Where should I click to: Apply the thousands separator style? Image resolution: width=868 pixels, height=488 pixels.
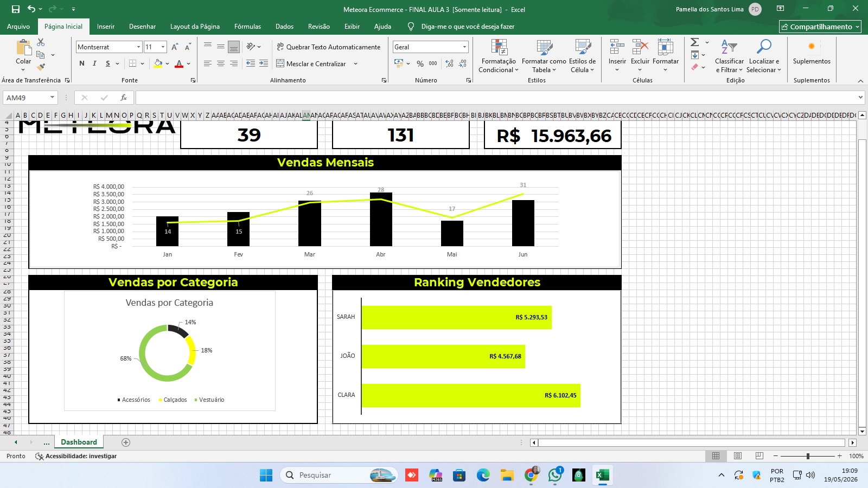point(433,63)
